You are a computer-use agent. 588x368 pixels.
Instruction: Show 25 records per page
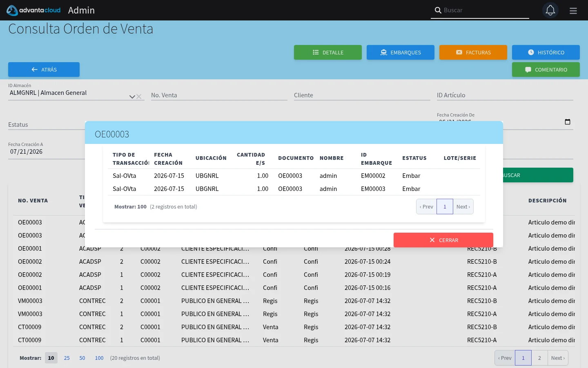tap(67, 358)
